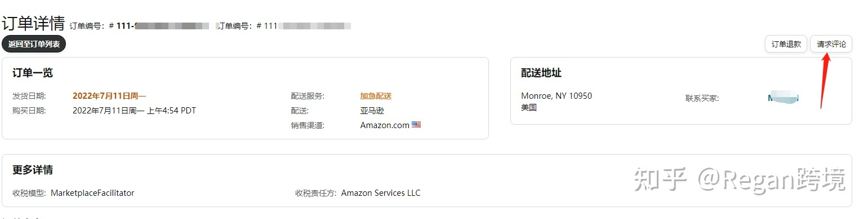Click the 返回至订单列表 button

point(34,43)
